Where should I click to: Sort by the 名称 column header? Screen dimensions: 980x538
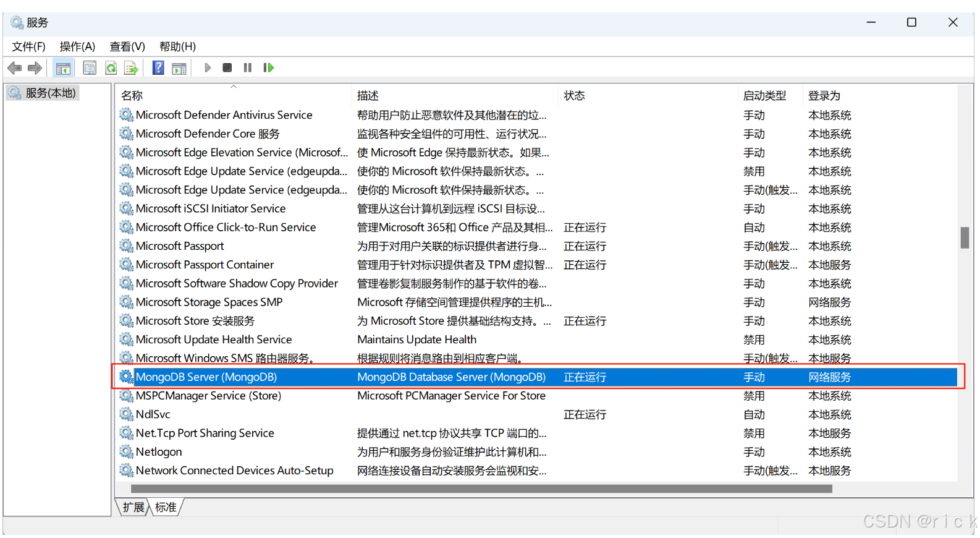(x=234, y=95)
